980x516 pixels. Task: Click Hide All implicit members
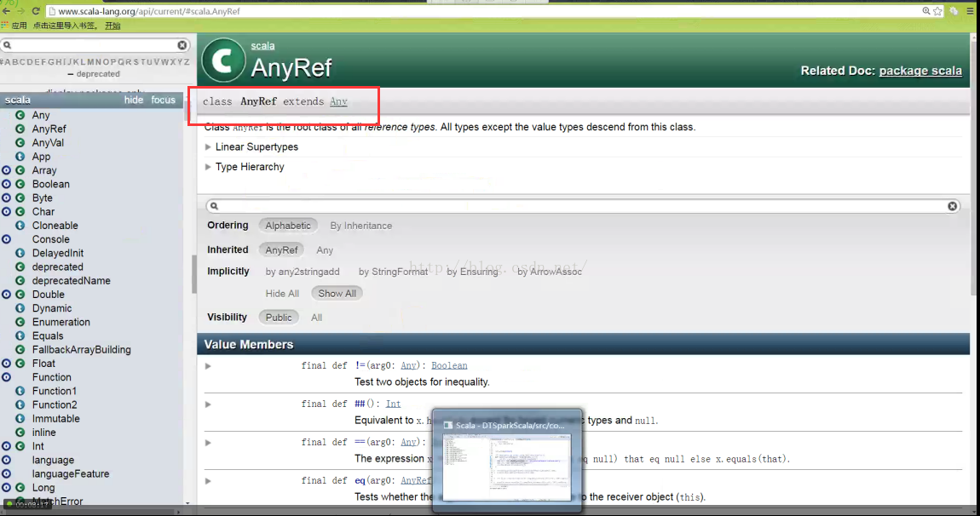click(x=282, y=294)
